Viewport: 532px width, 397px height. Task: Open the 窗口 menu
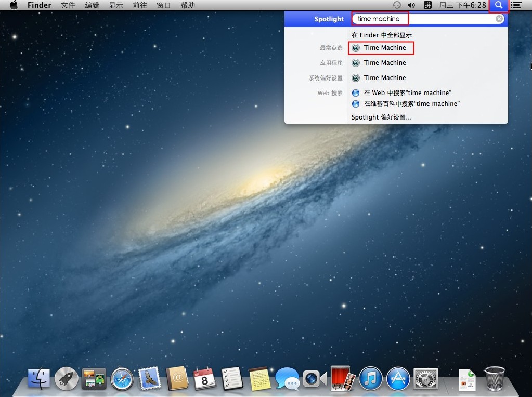pyautogui.click(x=163, y=5)
